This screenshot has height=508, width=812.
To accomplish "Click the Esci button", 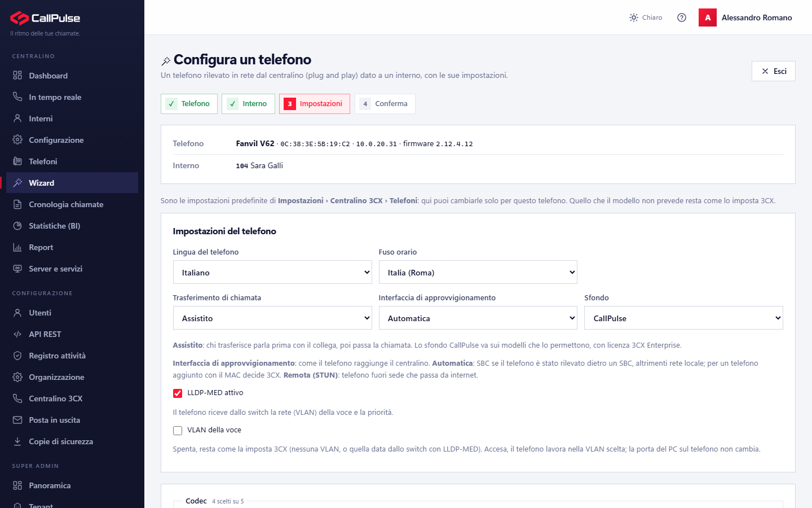I will [x=774, y=71].
